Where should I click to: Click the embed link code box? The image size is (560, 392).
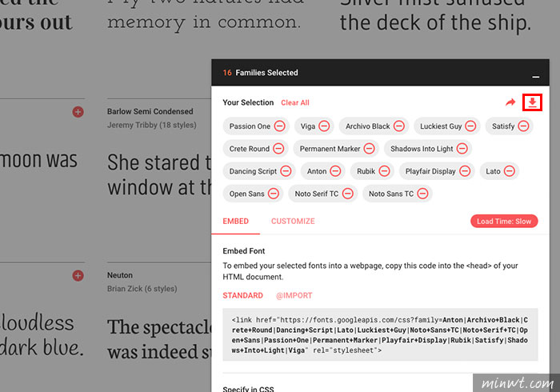(380, 335)
